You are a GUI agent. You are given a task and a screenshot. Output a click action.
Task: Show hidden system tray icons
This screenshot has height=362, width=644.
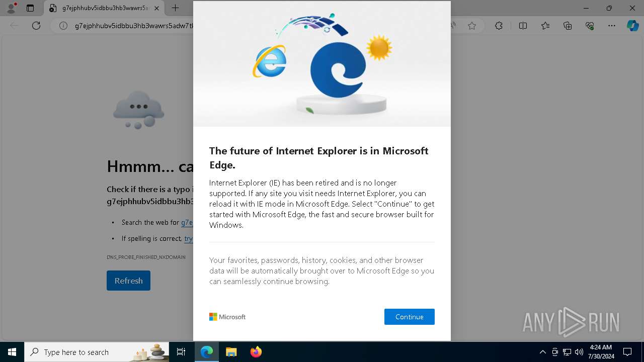(542, 352)
